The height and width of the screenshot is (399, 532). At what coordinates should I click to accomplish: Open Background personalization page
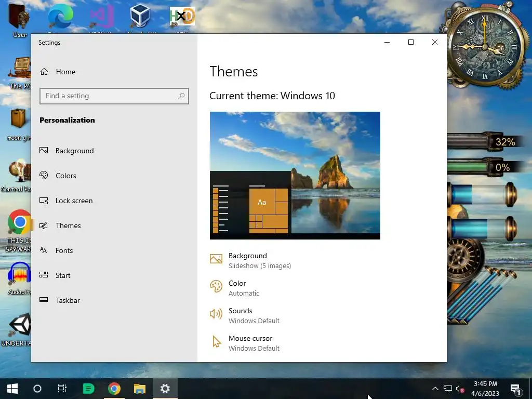pos(67,151)
